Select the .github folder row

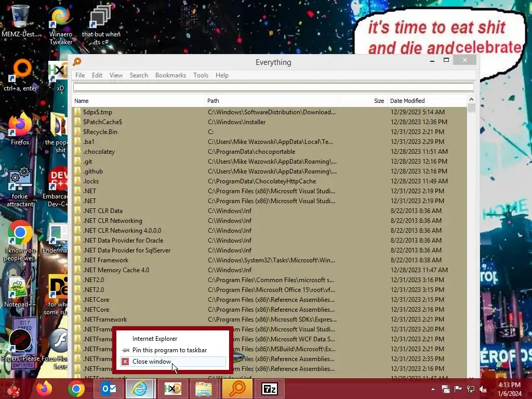click(269, 171)
